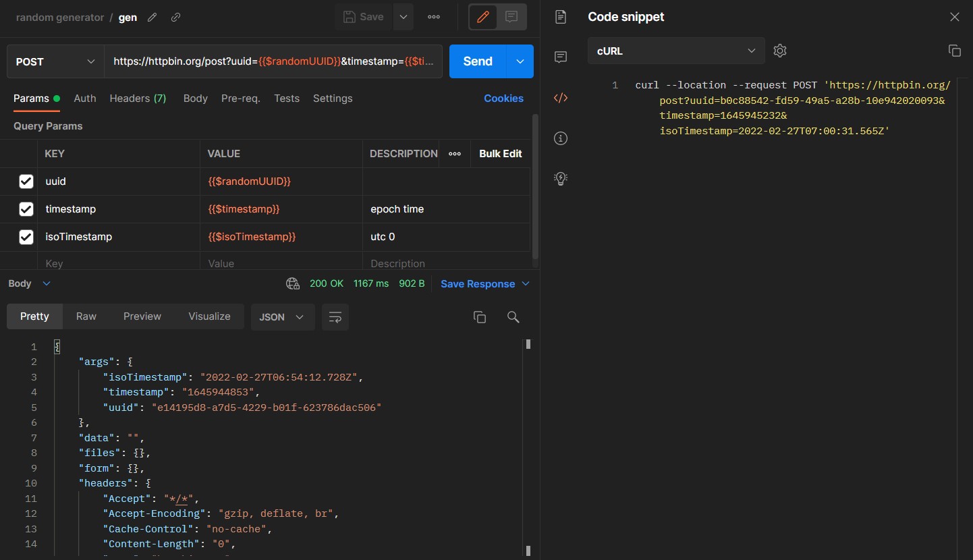This screenshot has width=973, height=560.
Task: Click the network globe icon near status
Action: [x=293, y=284]
